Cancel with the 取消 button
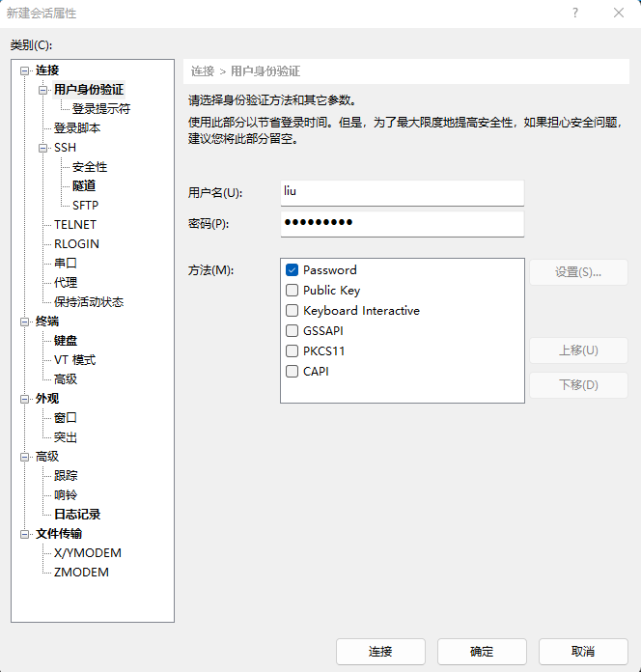 pos(583,652)
